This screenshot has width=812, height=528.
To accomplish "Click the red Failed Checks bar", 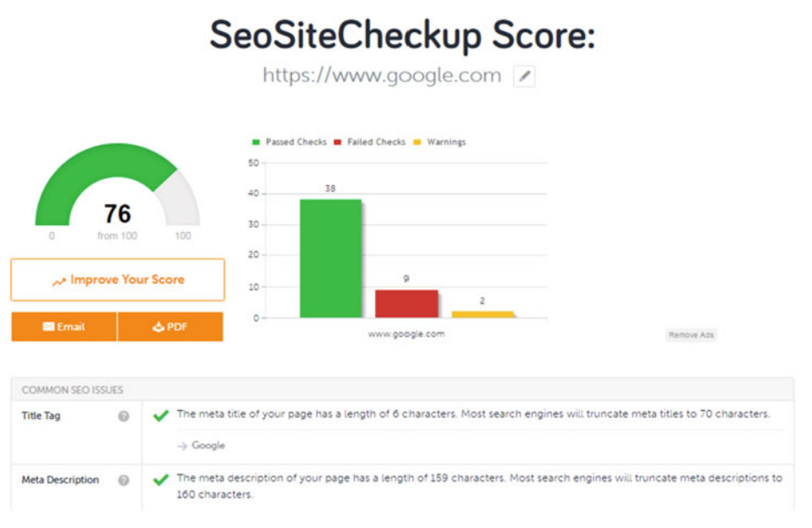I will click(407, 304).
